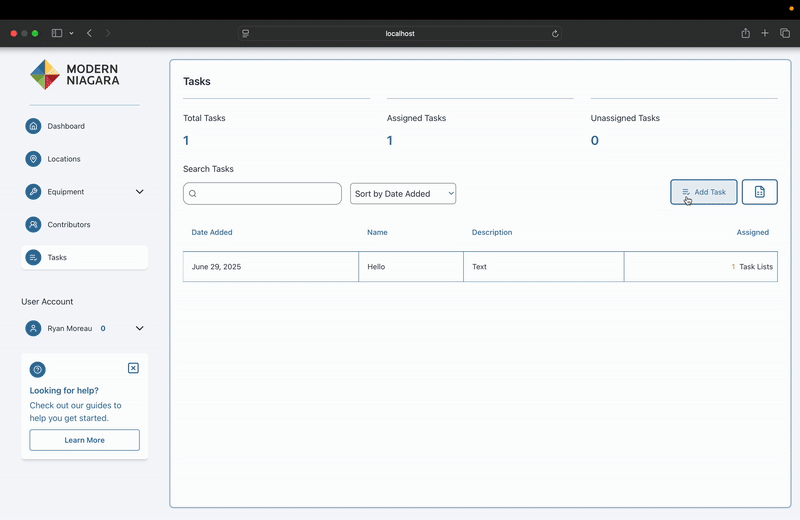This screenshot has width=800, height=520.
Task: Expand the Equipment submenu chevron
Action: (x=139, y=192)
